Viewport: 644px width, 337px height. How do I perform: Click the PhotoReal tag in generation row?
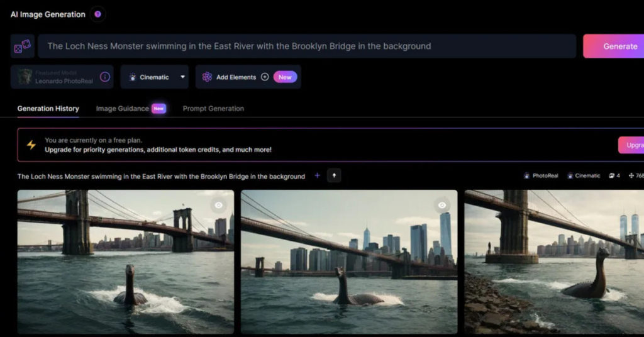(x=541, y=175)
